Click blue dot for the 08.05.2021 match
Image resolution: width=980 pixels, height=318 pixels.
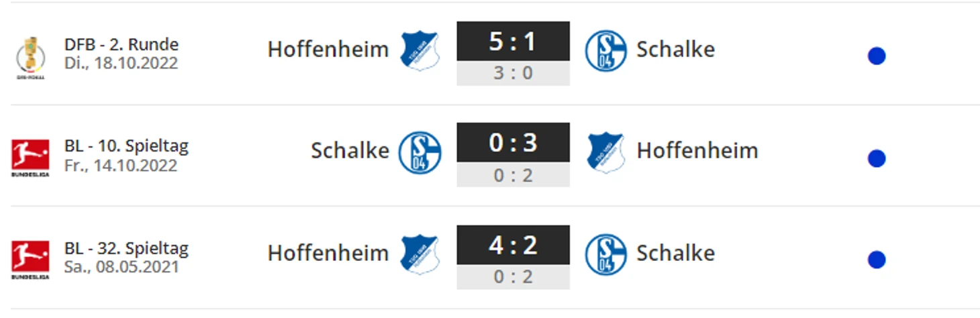point(876,260)
